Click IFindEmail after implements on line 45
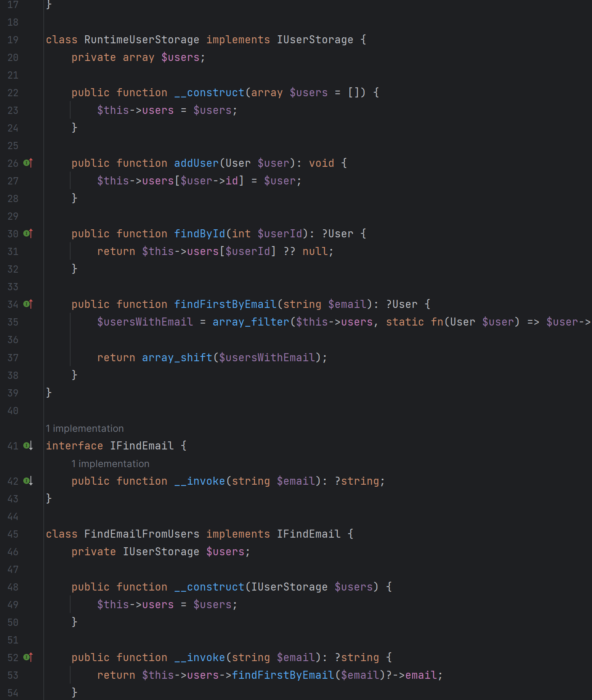 coord(308,534)
